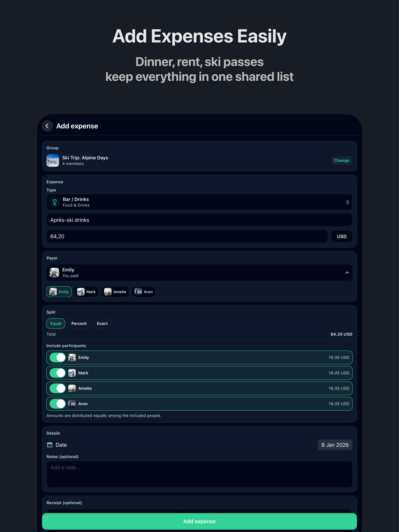399x532 pixels.
Task: Click the Ski Trip group thumbnail image
Action: coord(53,160)
